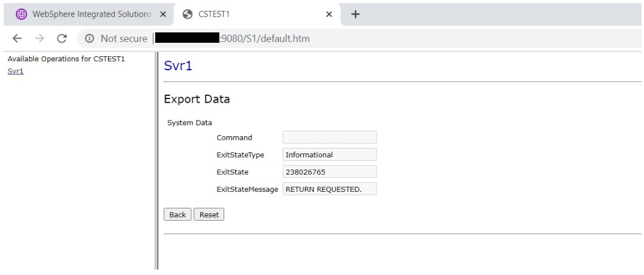Close the CSTEST1 tab
Image resolution: width=644 pixels, height=275 pixels.
tap(329, 14)
